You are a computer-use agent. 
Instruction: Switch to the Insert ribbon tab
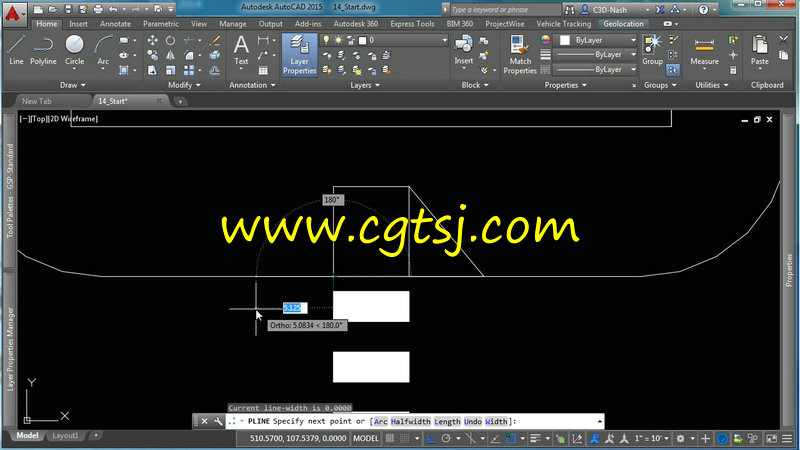pyautogui.click(x=78, y=24)
